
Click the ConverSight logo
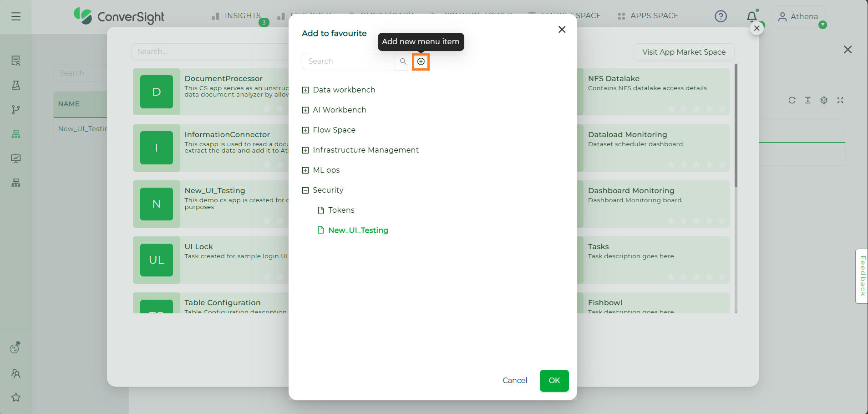pos(119,16)
